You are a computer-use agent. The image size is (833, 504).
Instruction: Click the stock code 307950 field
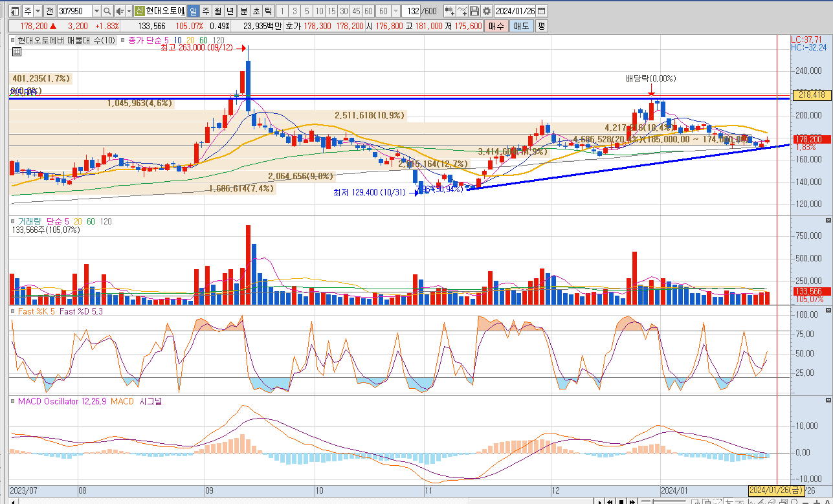click(x=74, y=11)
